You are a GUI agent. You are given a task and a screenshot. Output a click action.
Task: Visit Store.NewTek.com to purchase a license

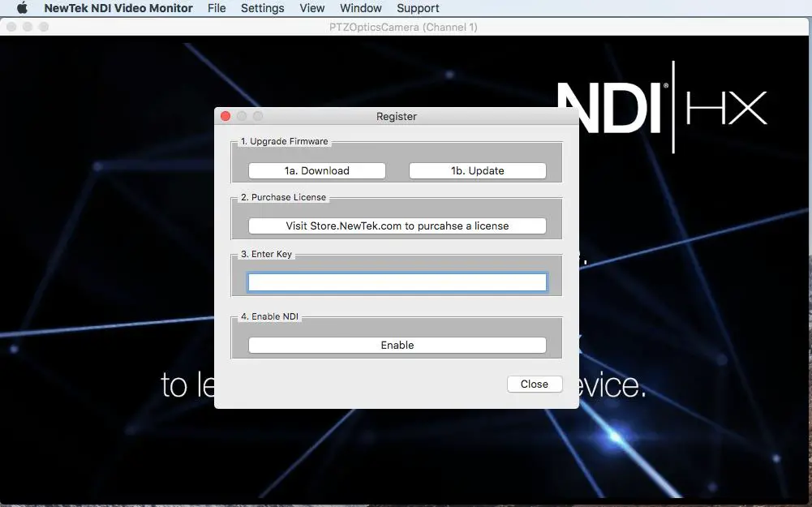[397, 226]
